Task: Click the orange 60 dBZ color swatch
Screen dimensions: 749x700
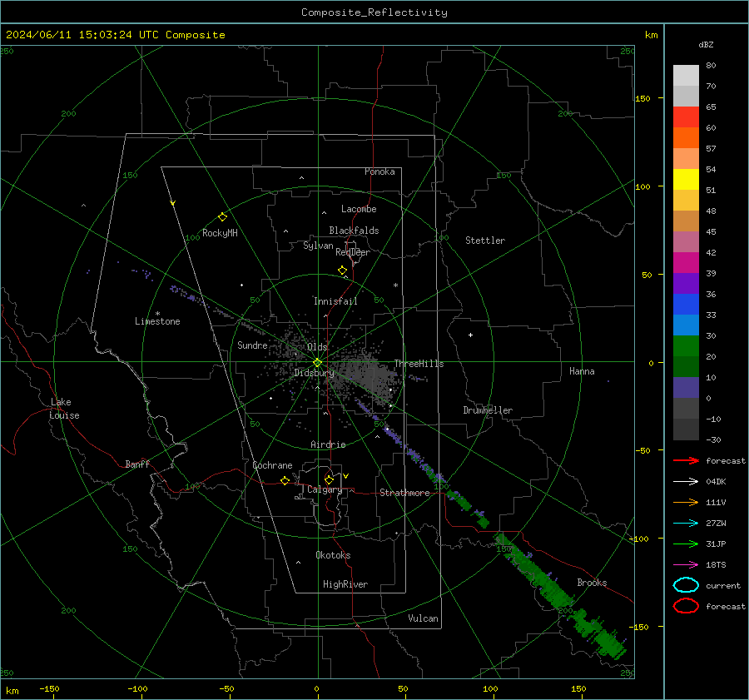Action: click(x=686, y=137)
